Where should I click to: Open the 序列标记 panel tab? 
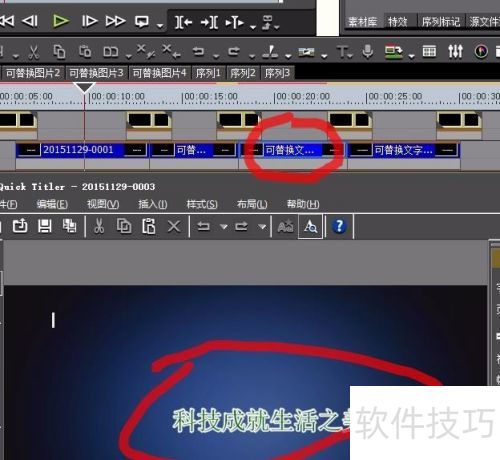click(x=441, y=22)
